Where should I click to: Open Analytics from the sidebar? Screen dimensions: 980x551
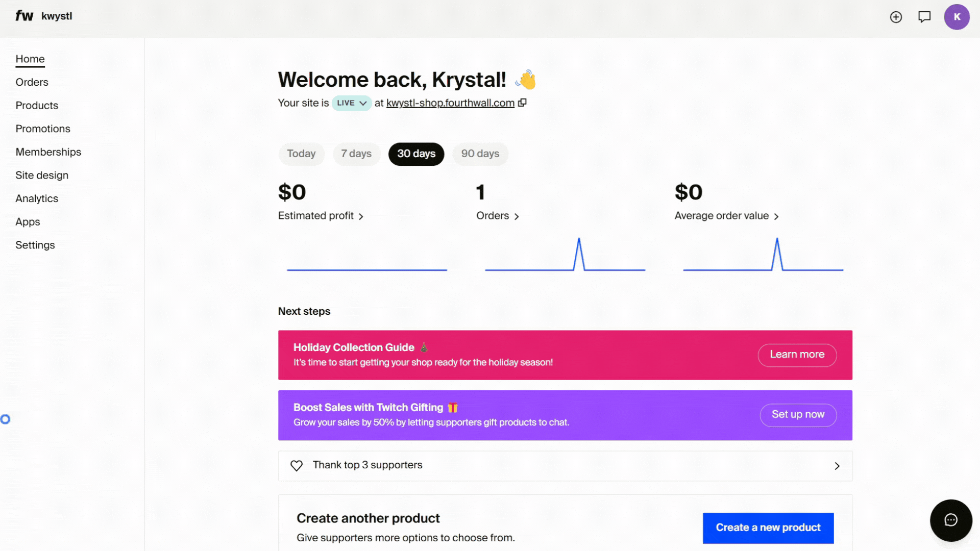point(37,198)
